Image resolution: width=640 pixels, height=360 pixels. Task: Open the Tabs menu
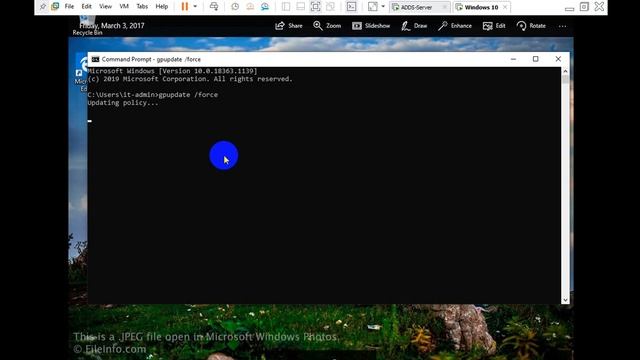[142, 7]
